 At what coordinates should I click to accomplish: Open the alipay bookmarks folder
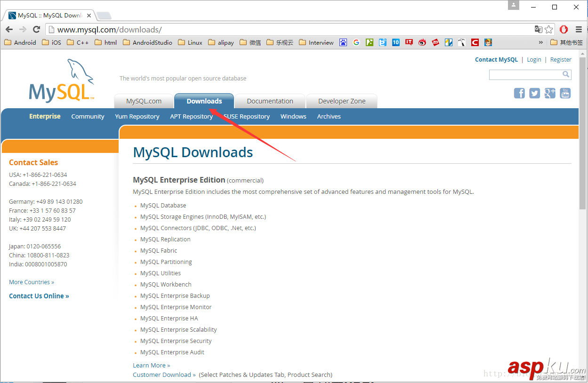221,42
